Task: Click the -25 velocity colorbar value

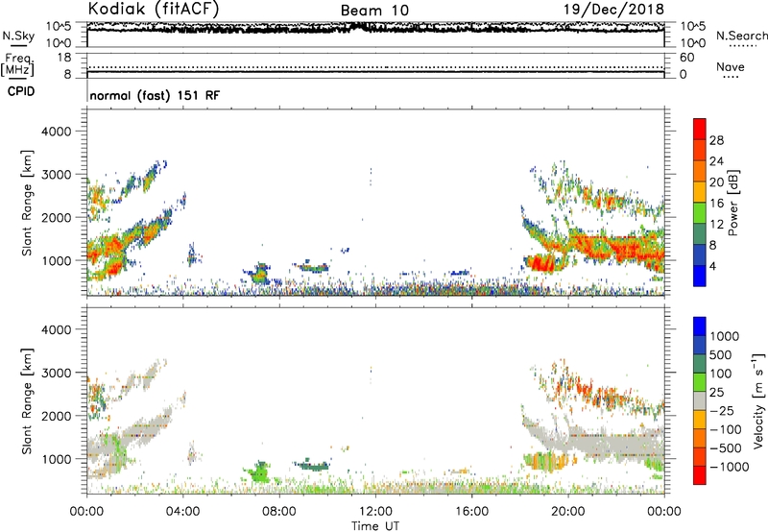Action: point(723,411)
